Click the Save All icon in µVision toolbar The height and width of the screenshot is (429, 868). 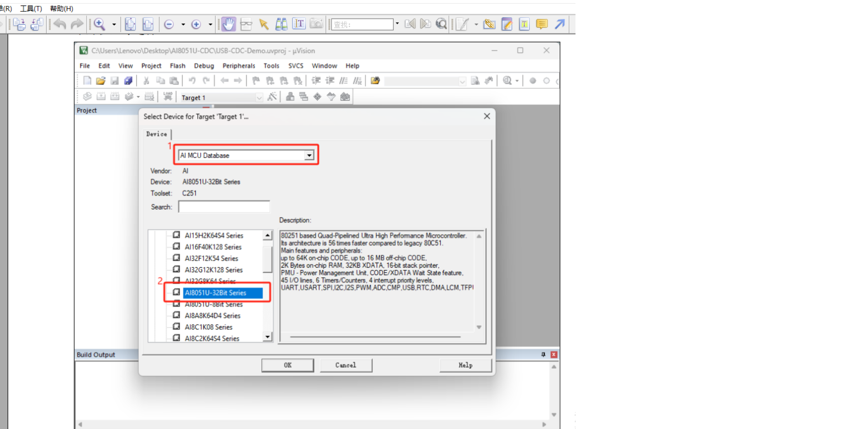[128, 81]
